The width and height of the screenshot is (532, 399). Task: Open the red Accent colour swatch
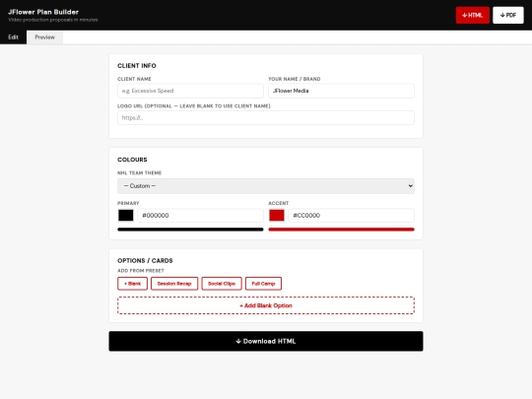click(x=277, y=216)
